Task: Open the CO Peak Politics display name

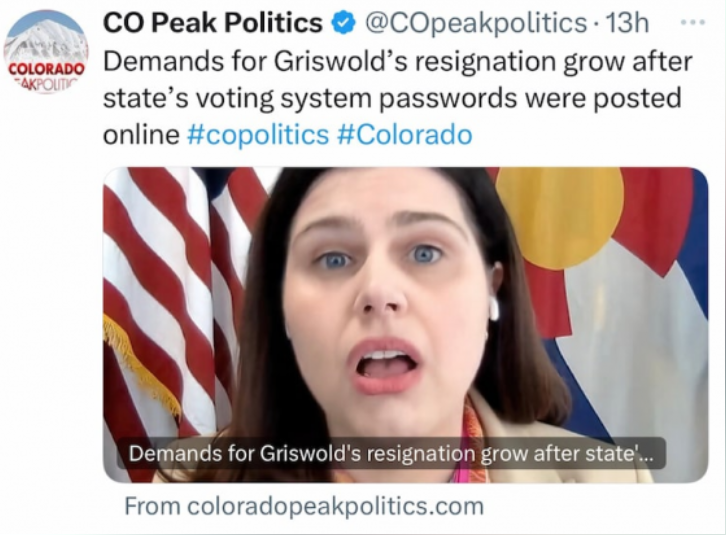Action: pos(213,23)
